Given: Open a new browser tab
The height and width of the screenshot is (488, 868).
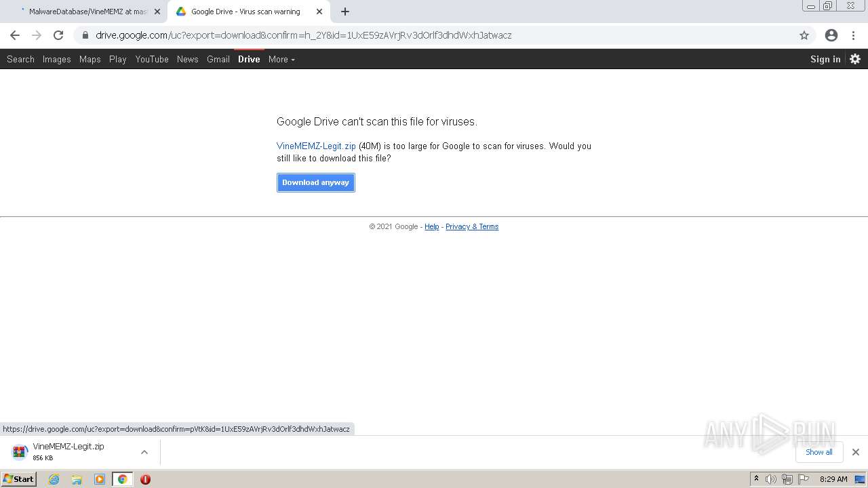Looking at the screenshot, I should (x=345, y=12).
